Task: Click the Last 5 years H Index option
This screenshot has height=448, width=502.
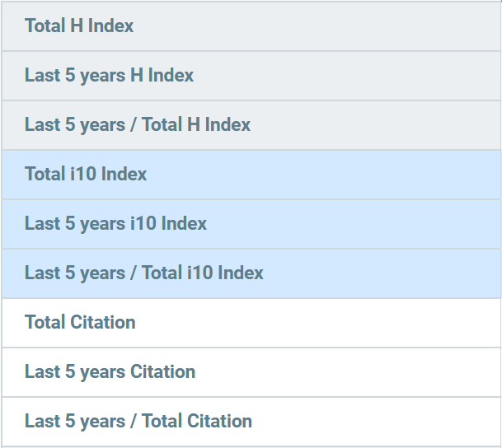Action: (x=251, y=76)
